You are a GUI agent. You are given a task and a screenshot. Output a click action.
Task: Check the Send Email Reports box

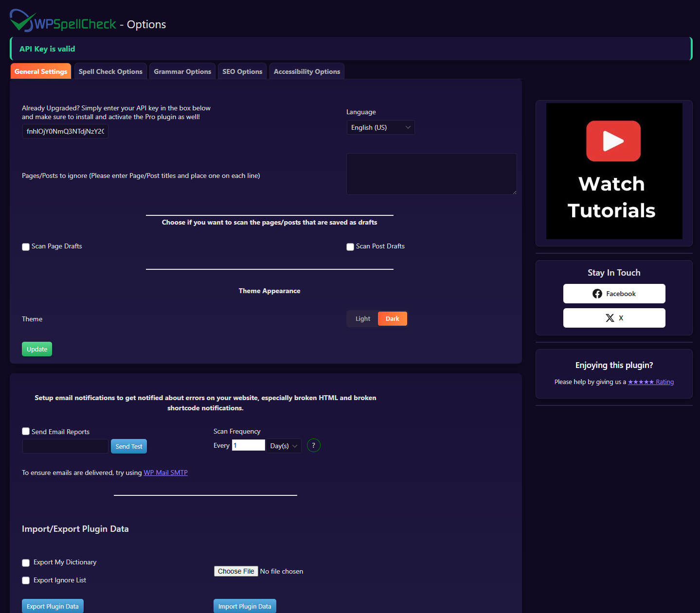tap(26, 431)
